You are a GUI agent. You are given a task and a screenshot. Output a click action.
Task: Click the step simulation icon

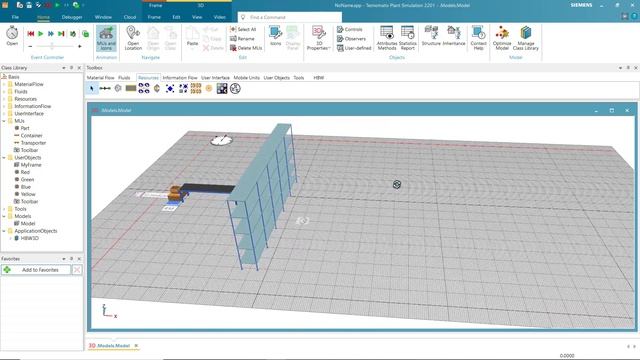click(x=61, y=33)
